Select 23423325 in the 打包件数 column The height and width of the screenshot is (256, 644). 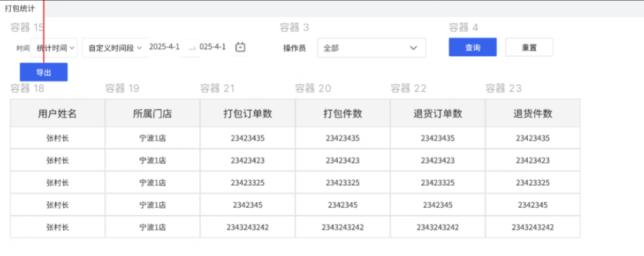[x=343, y=182]
